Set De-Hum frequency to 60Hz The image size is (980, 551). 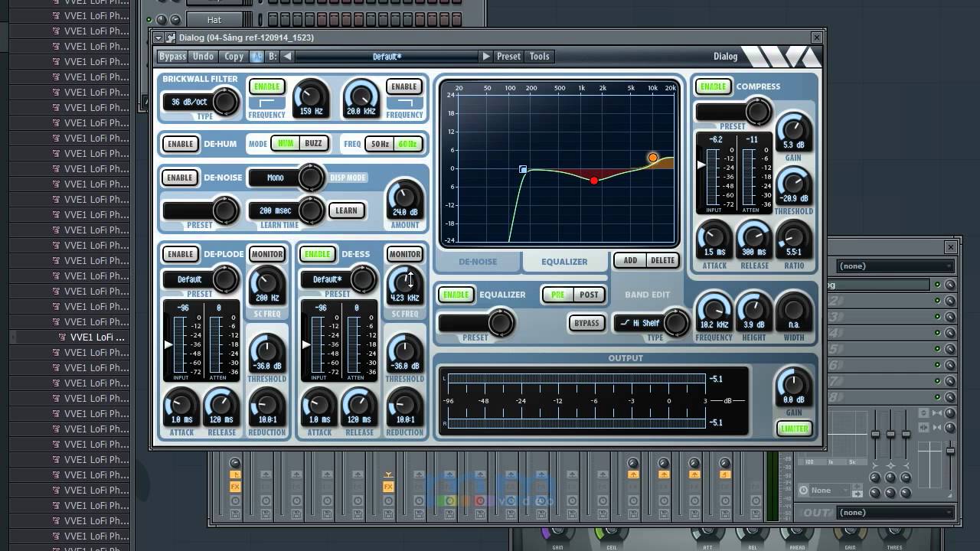(x=407, y=144)
